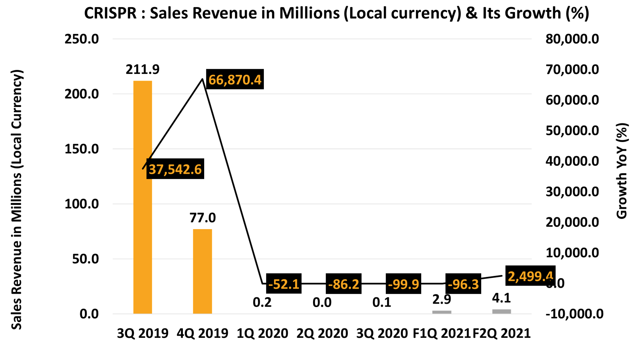Click the 211.9 bar value label
Screen dimensions: 644x360
click(x=142, y=69)
